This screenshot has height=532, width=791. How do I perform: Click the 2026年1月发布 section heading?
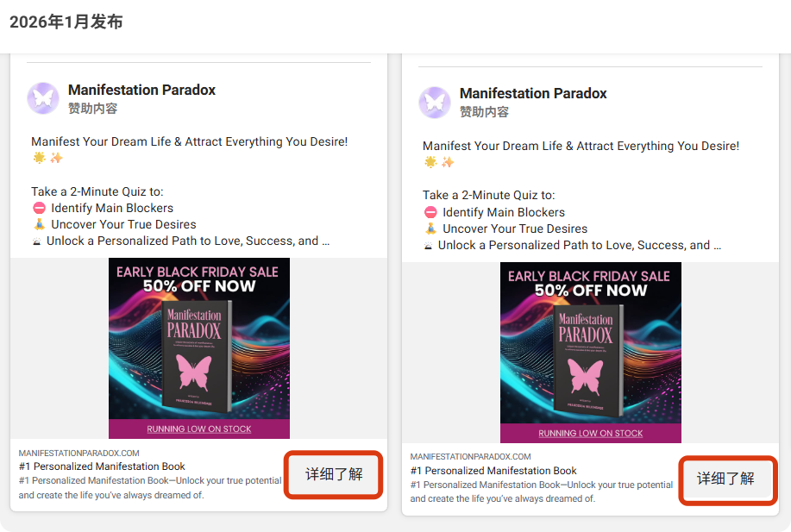[66, 22]
